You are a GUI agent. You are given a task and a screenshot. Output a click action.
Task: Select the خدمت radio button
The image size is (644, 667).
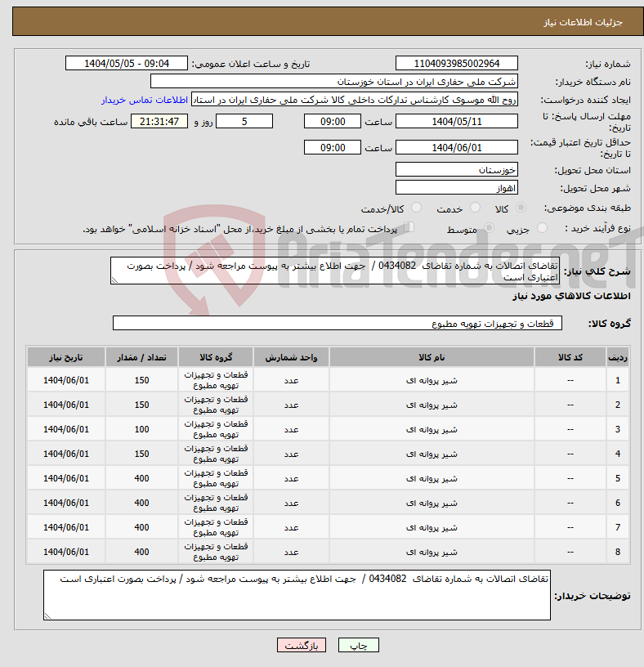tap(475, 208)
